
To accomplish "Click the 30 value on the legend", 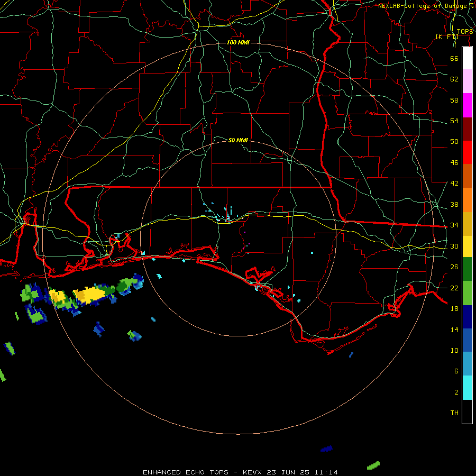I will [454, 246].
